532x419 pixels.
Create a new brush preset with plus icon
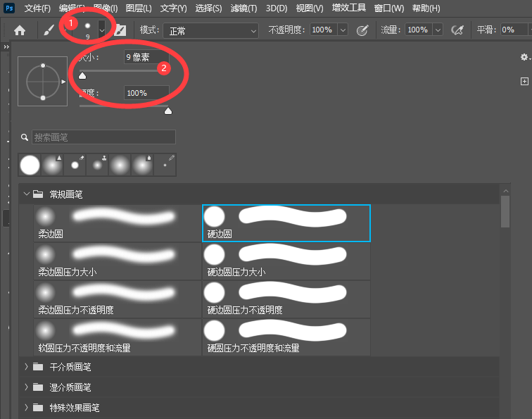524,82
